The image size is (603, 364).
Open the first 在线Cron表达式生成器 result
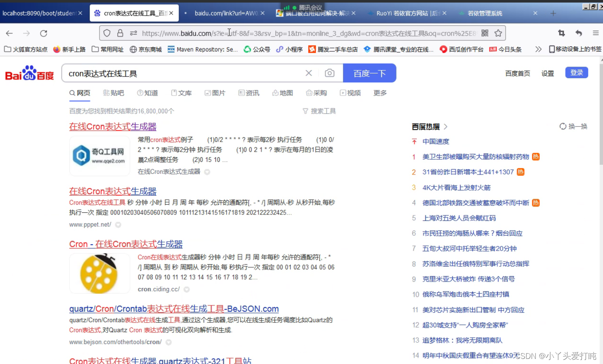pyautogui.click(x=113, y=127)
